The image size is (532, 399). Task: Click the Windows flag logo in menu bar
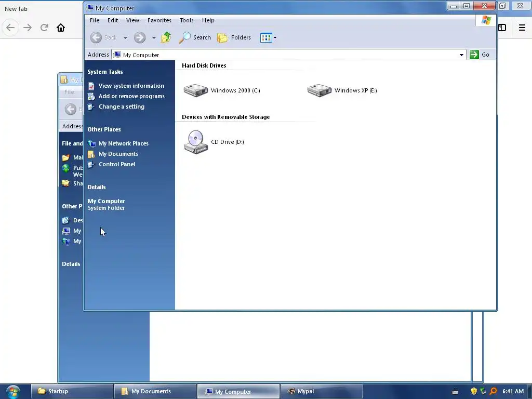click(486, 20)
